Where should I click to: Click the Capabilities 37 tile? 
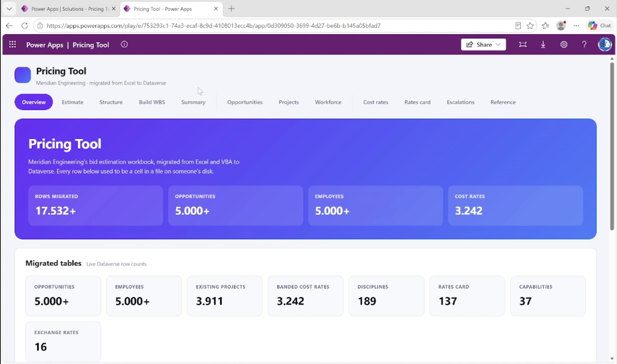(548, 296)
